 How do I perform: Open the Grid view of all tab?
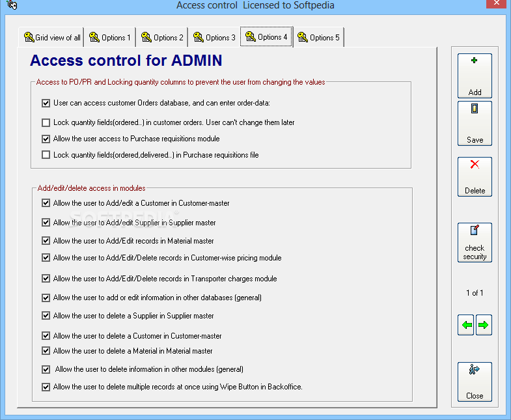coord(51,37)
